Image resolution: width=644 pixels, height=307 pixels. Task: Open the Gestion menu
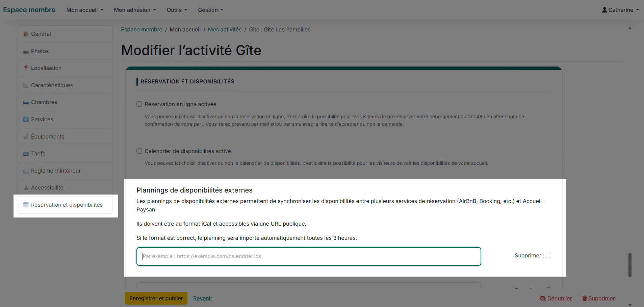[210, 10]
